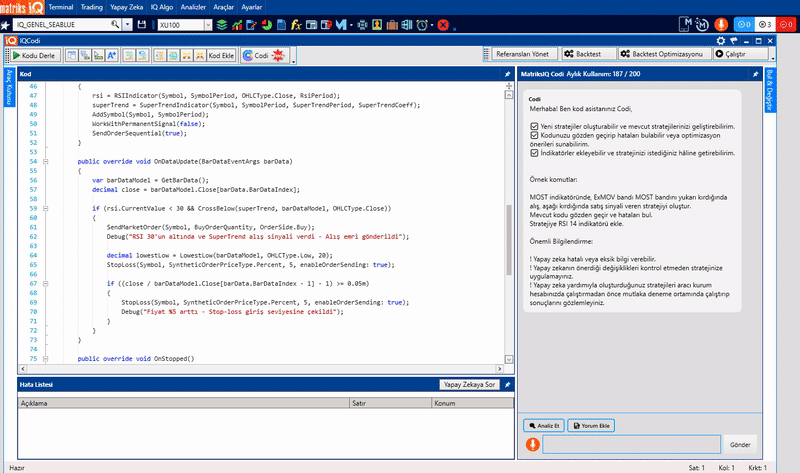
Task: Open the XU100 symbol dropdown
Action: click(x=208, y=24)
